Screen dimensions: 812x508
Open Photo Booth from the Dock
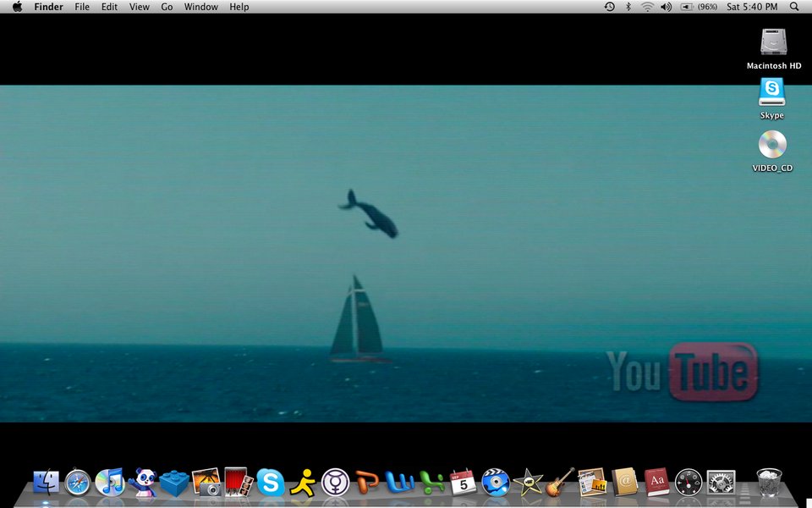239,482
